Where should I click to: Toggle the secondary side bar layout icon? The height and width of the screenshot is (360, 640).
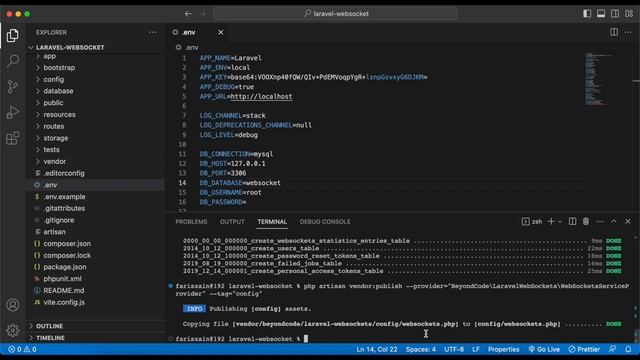[615, 13]
